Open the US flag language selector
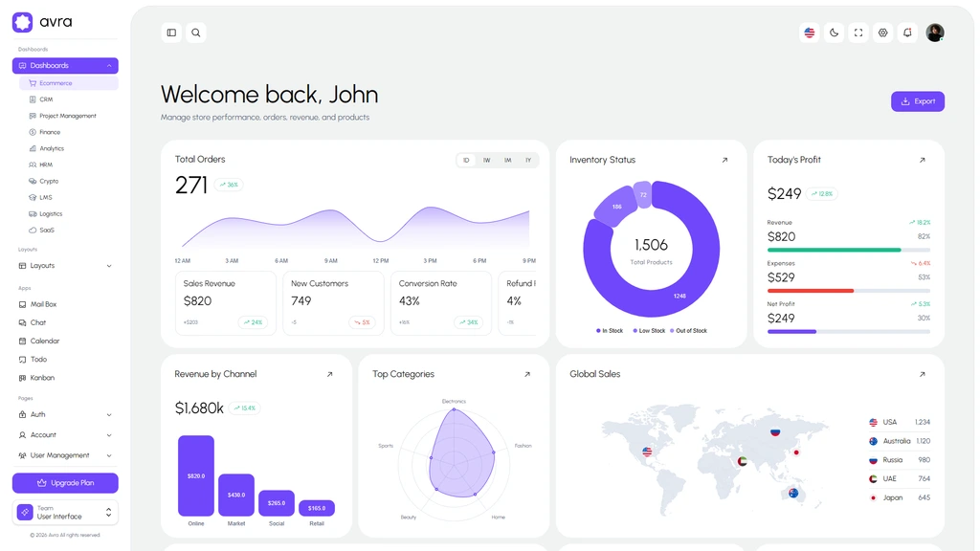This screenshot has width=980, height=551. click(810, 33)
